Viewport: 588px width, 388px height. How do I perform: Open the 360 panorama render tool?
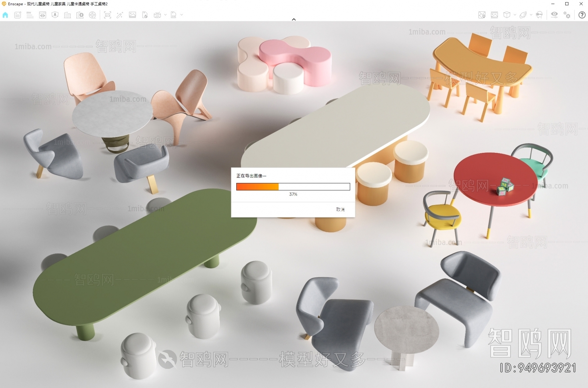click(157, 15)
